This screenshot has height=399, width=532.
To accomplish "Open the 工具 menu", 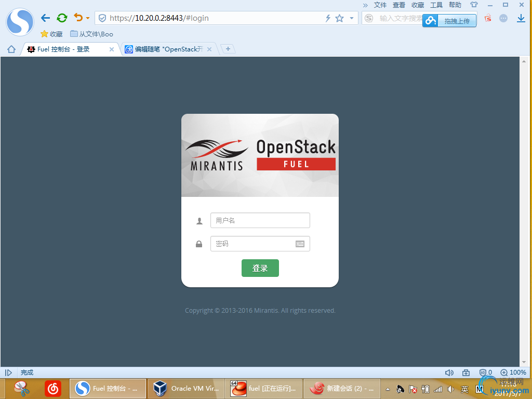I will 436,5.
